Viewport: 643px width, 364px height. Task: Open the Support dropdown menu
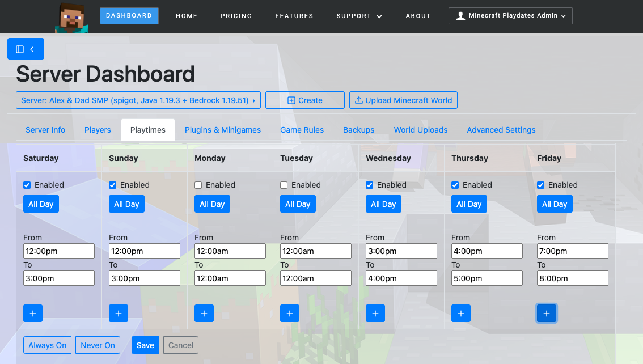click(359, 16)
